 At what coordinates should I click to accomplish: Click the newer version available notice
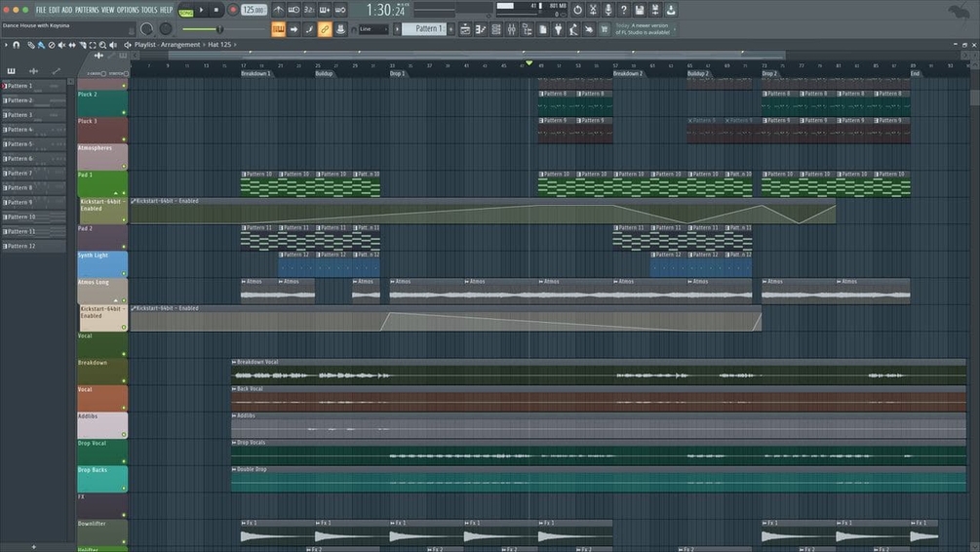coord(643,28)
